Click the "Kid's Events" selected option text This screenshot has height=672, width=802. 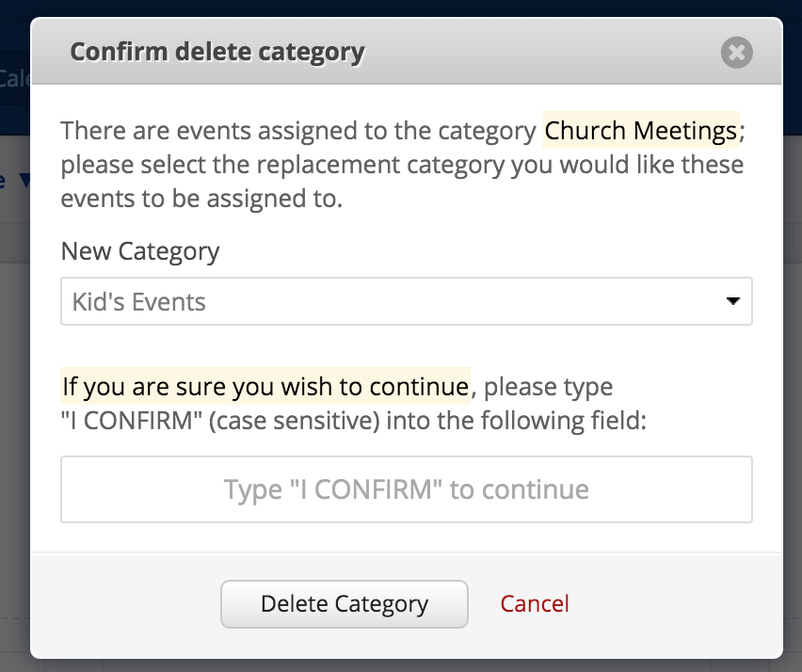click(x=139, y=302)
